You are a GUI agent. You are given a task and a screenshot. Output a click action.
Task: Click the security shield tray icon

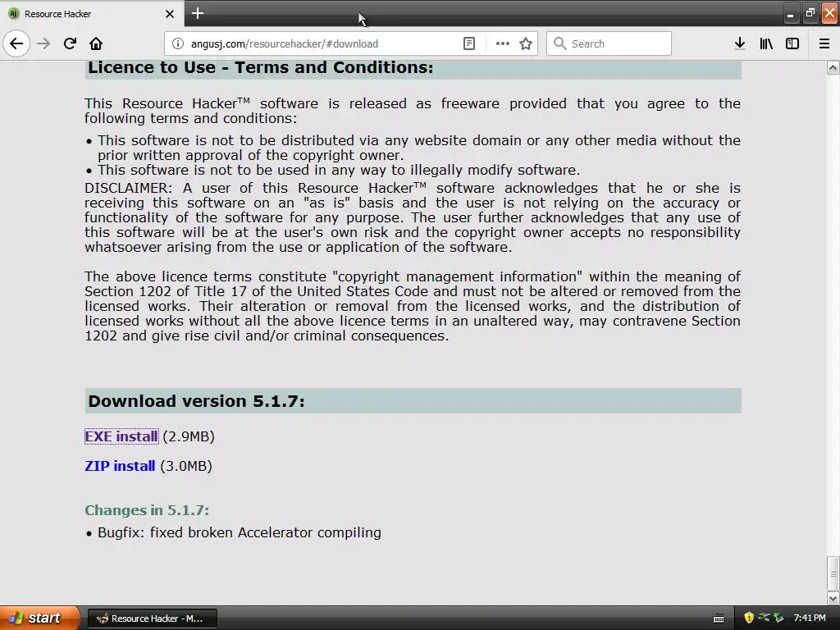click(x=748, y=618)
